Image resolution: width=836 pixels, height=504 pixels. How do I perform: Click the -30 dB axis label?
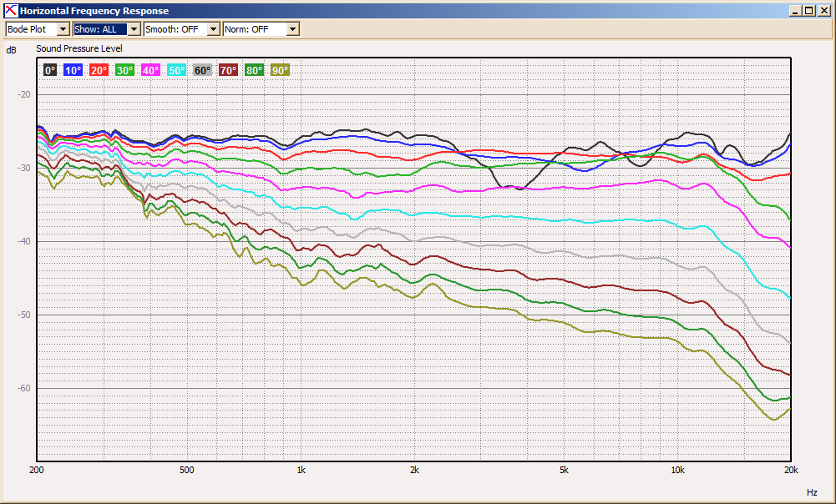pos(24,169)
